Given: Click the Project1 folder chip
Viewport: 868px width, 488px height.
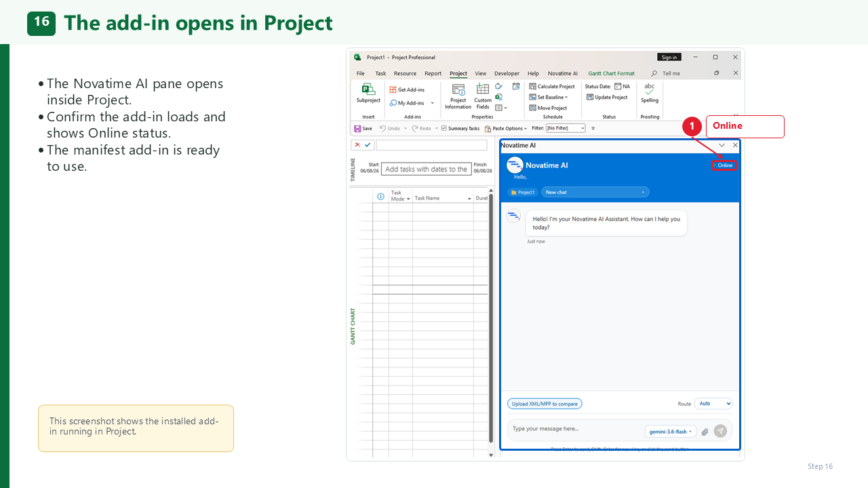Looking at the screenshot, I should point(523,192).
